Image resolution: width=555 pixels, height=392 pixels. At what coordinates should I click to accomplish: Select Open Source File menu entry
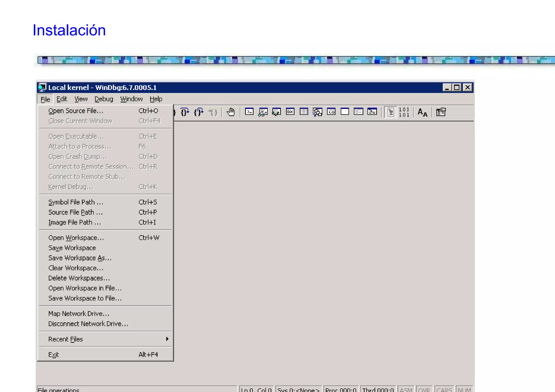(x=76, y=111)
